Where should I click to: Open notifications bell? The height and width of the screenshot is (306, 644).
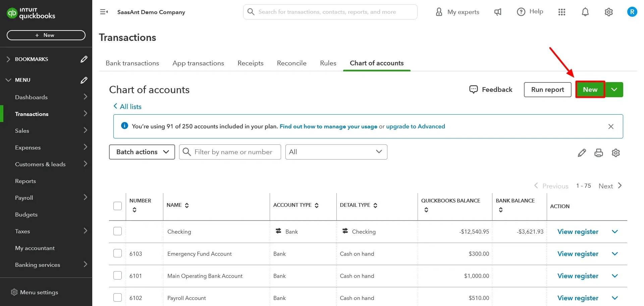click(585, 12)
